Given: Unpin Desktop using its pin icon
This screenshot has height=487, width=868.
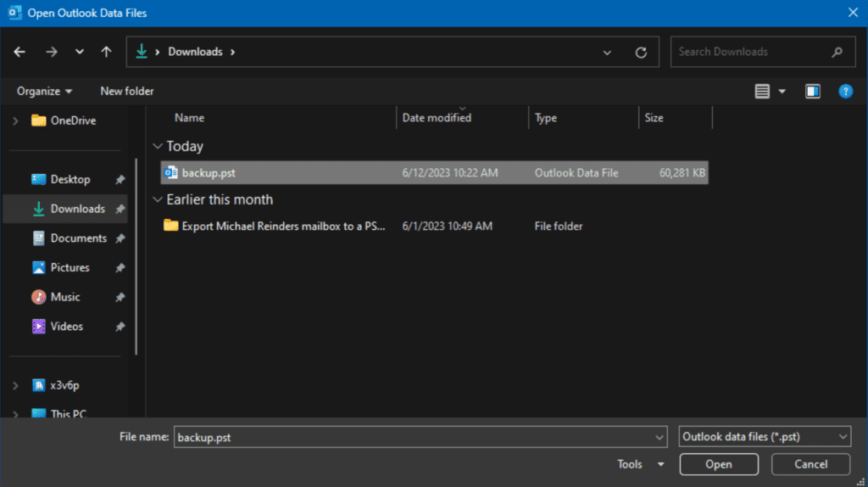Looking at the screenshot, I should 120,180.
